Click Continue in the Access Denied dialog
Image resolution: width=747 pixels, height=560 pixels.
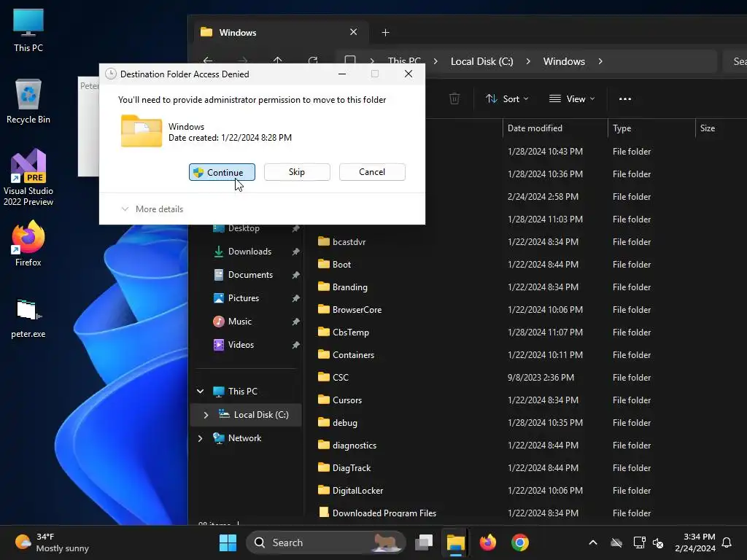[222, 172]
